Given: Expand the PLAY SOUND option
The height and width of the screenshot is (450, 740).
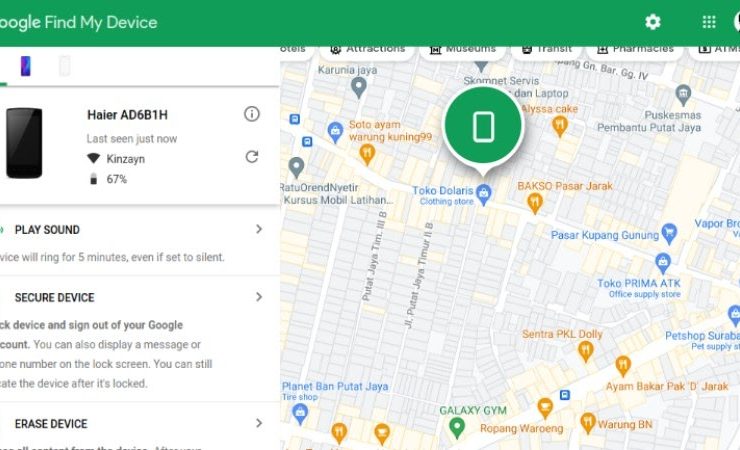Looking at the screenshot, I should click(x=259, y=229).
